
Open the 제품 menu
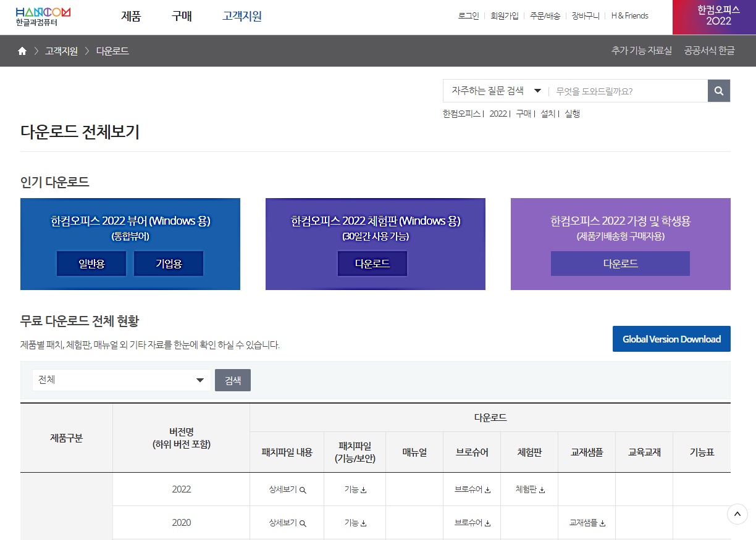pos(131,17)
